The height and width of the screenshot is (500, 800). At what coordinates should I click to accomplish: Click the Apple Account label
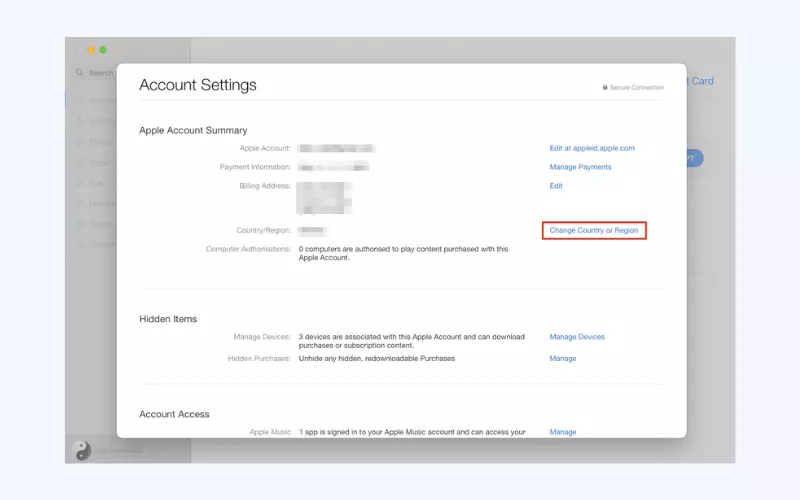(265, 148)
